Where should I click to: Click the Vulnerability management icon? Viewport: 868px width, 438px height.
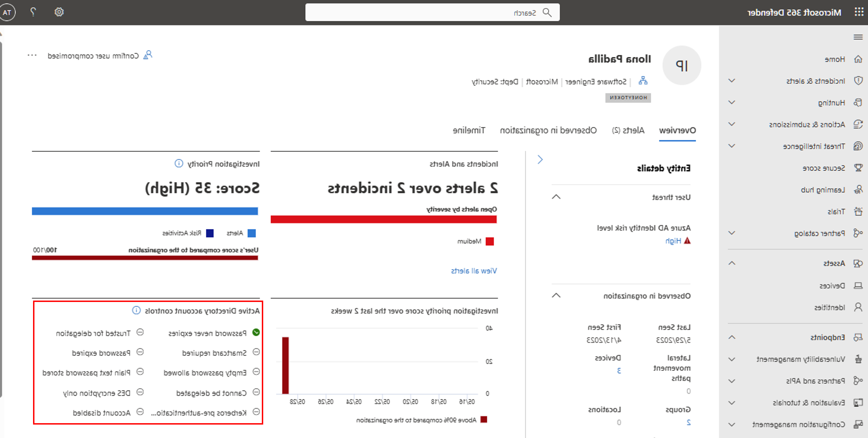(x=858, y=359)
